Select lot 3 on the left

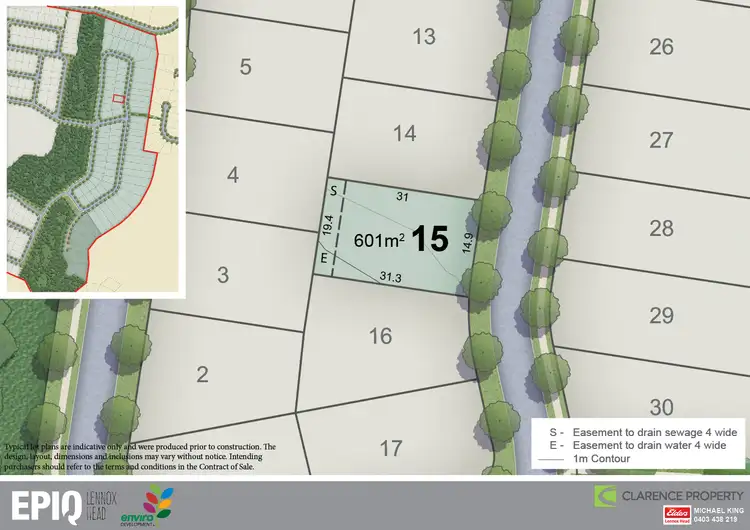tap(223, 275)
